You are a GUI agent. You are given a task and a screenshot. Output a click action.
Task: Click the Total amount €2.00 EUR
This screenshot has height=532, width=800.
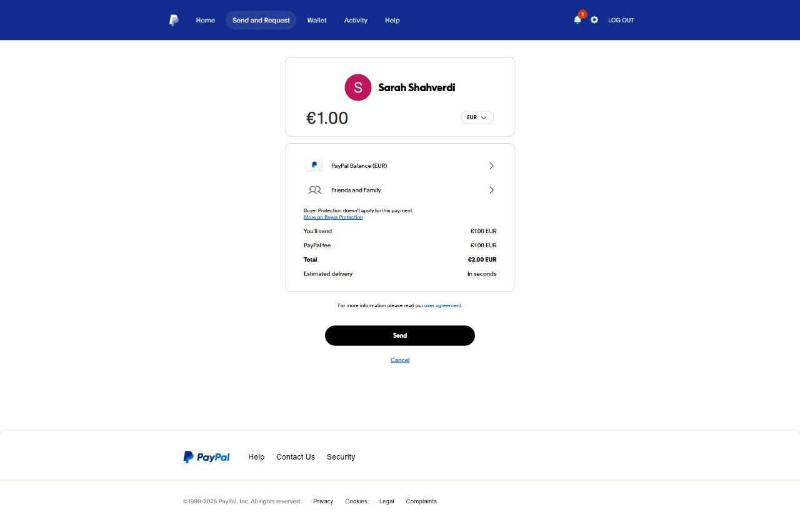(x=482, y=259)
